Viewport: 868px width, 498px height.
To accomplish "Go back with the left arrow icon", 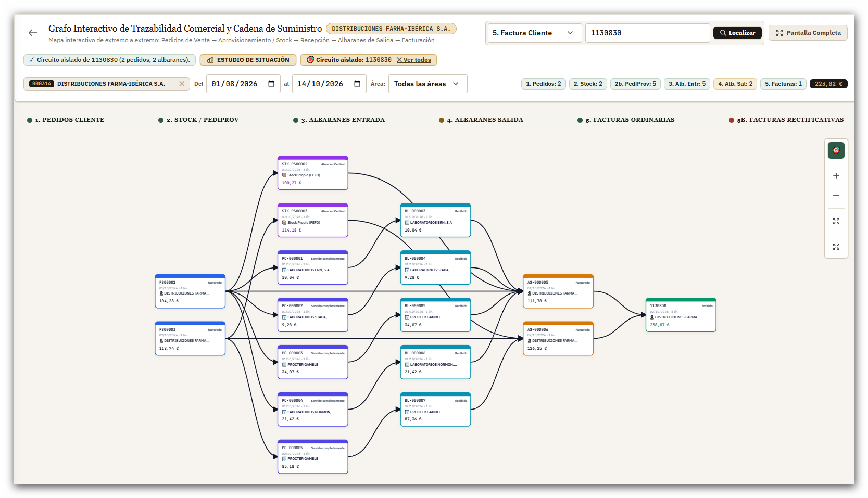I will click(33, 33).
